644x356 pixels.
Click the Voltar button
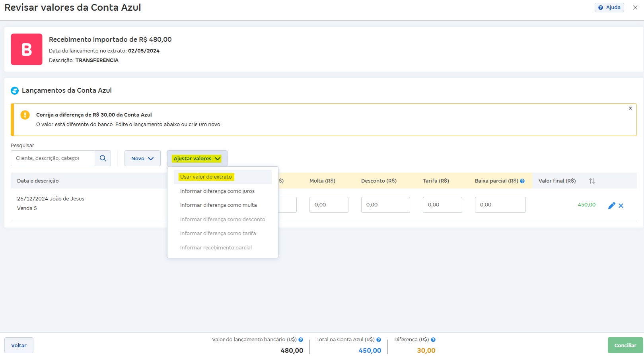coord(19,345)
